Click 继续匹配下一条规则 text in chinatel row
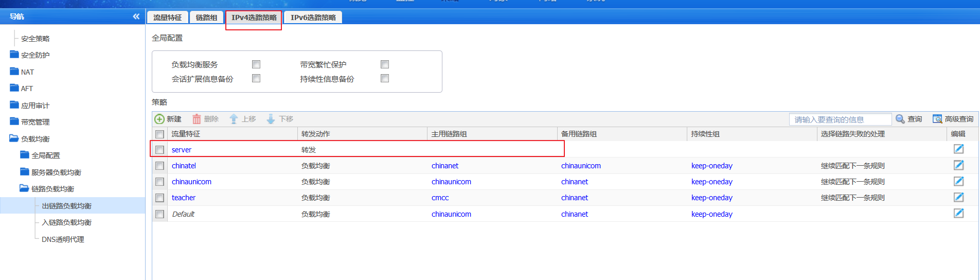The width and height of the screenshot is (980, 280). pyautogui.click(x=853, y=166)
